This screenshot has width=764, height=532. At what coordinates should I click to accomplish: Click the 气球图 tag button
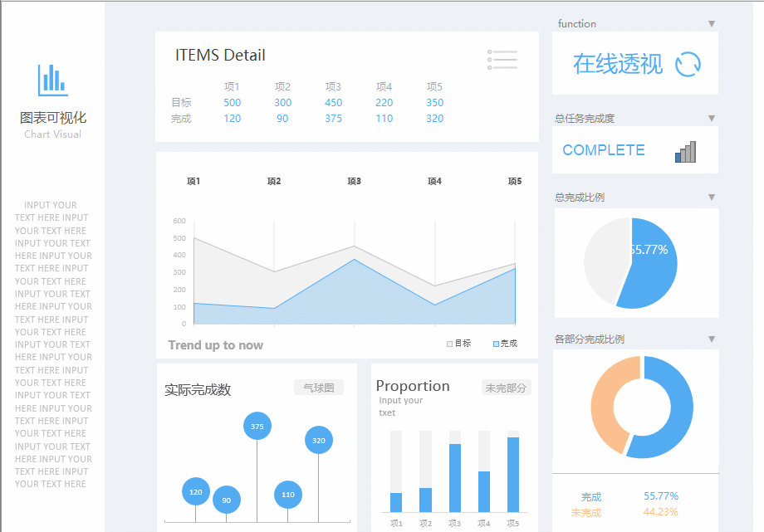319,388
